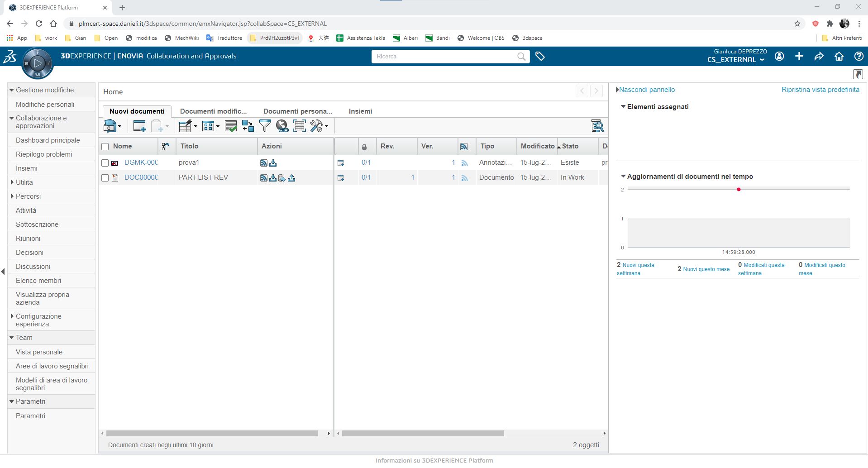Viewport: 868px width, 468px height.
Task: Click the home icon in top bar
Action: pos(839,56)
